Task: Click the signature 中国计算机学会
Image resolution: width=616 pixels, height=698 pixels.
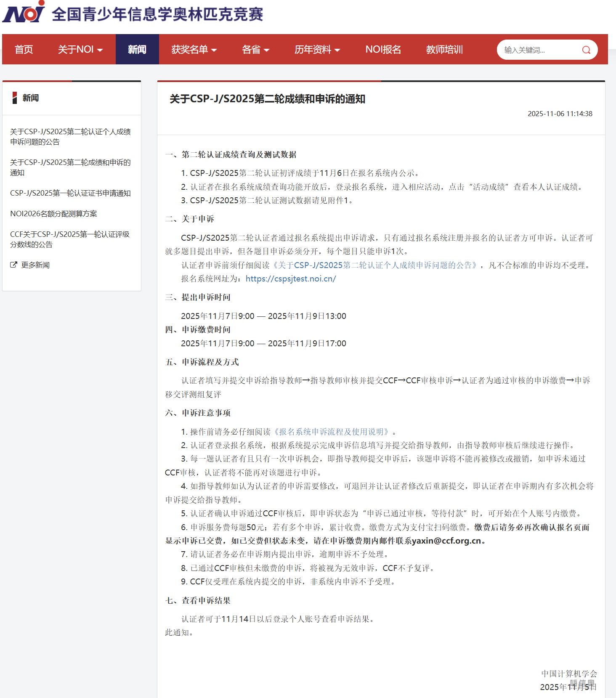Action: pos(569,674)
